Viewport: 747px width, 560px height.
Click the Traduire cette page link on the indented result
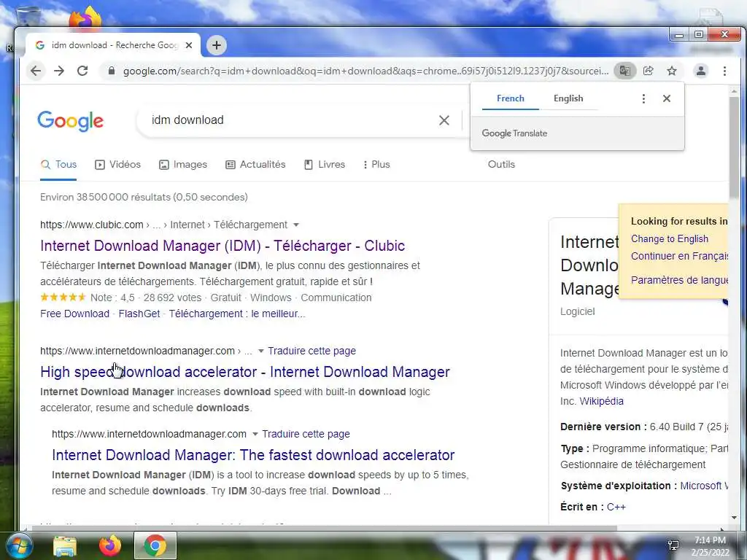306,435
